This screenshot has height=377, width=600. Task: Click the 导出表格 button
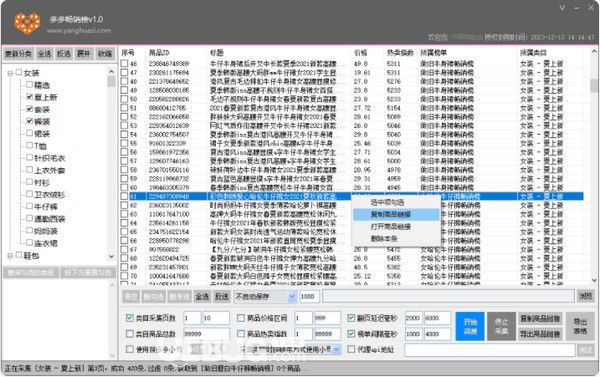pos(580,326)
